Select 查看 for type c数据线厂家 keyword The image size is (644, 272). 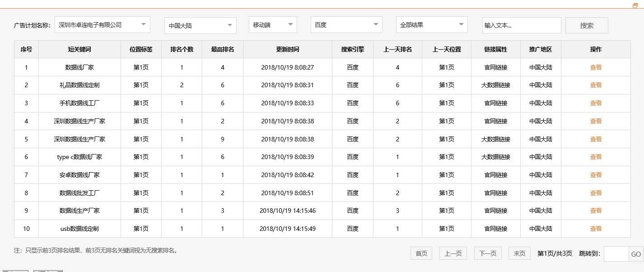pos(596,157)
